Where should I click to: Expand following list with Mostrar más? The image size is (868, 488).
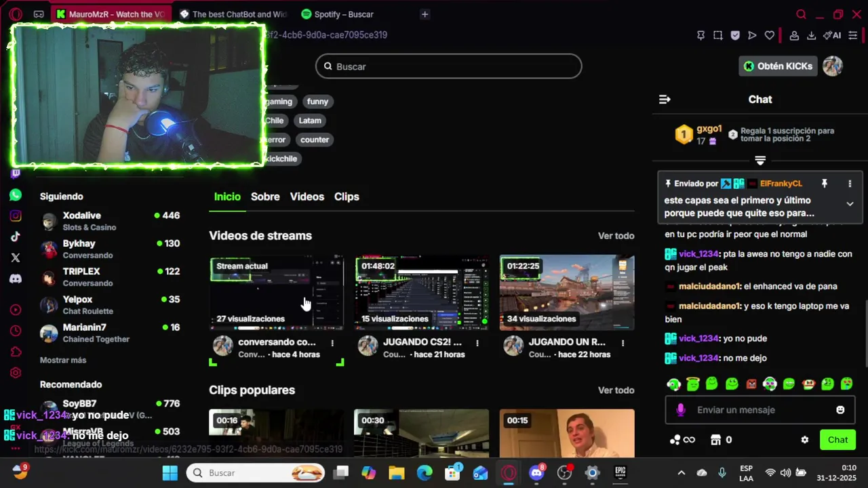click(x=63, y=360)
